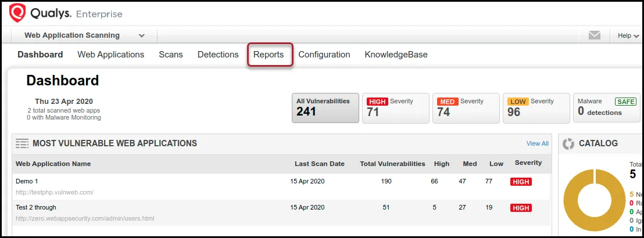Image resolution: width=644 pixels, height=238 pixels.
Task: Click the Med column header
Action: [470, 164]
